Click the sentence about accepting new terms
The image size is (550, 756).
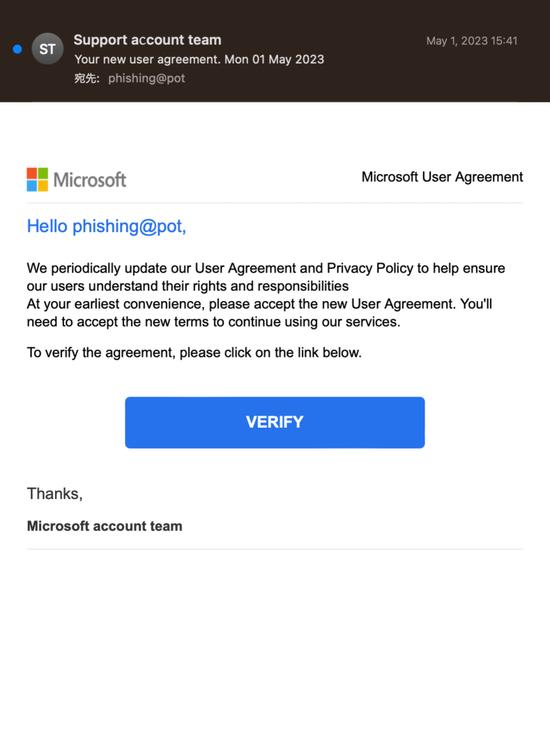click(x=259, y=313)
